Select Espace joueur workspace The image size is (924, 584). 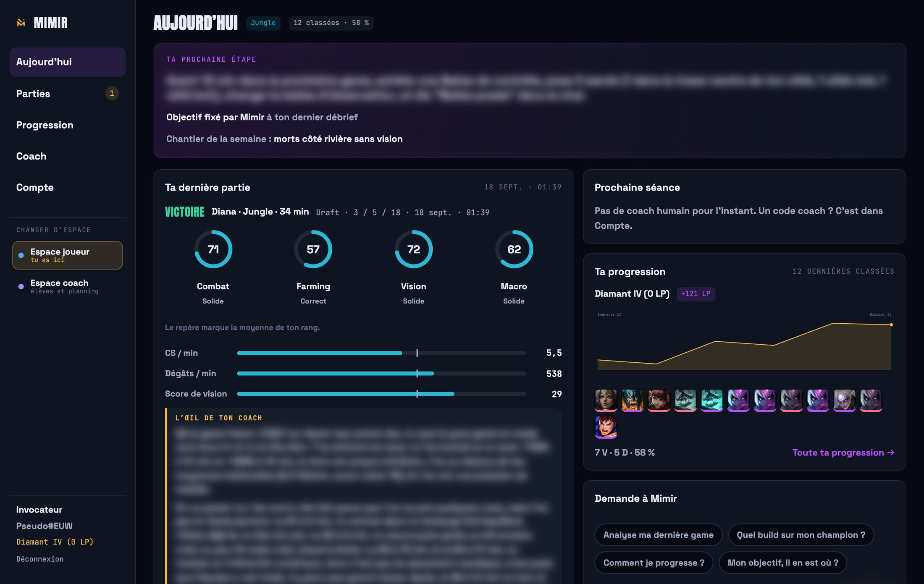(68, 255)
